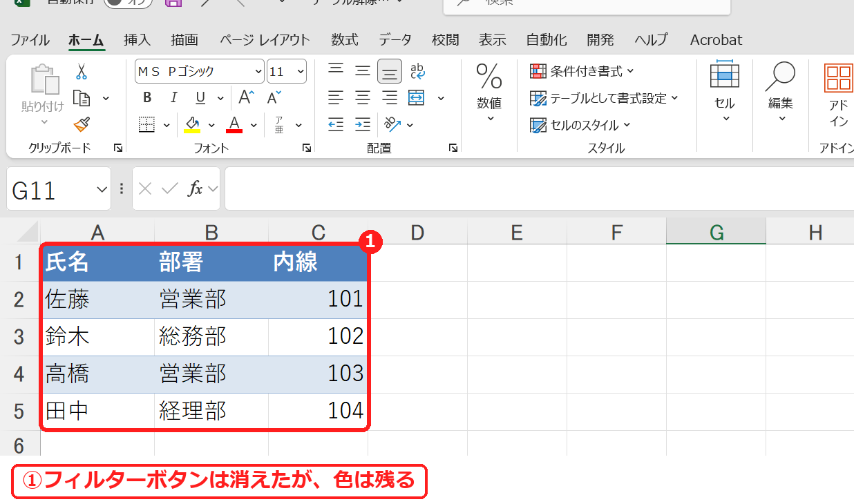Select cell containing 総務部
The height and width of the screenshot is (504, 854).
[x=211, y=337]
